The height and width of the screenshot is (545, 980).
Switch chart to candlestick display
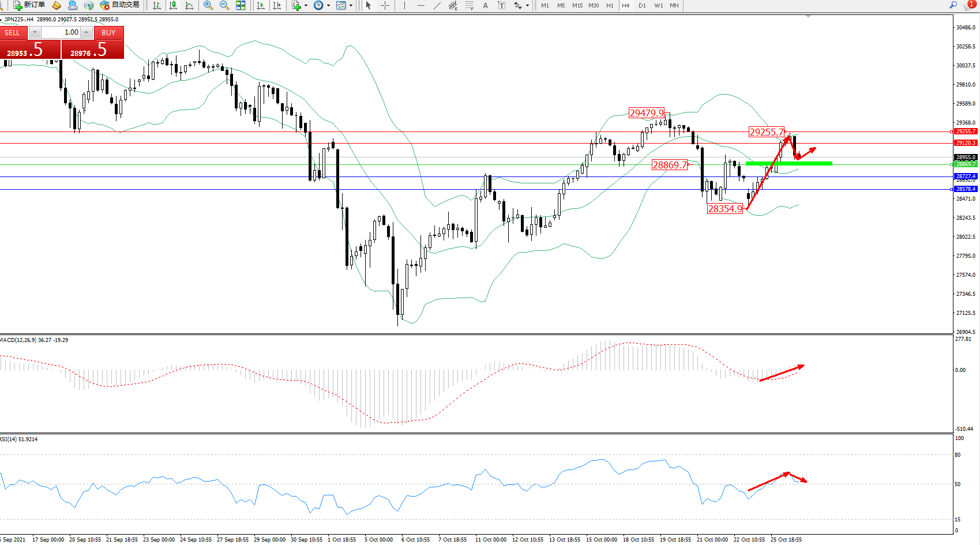point(173,5)
